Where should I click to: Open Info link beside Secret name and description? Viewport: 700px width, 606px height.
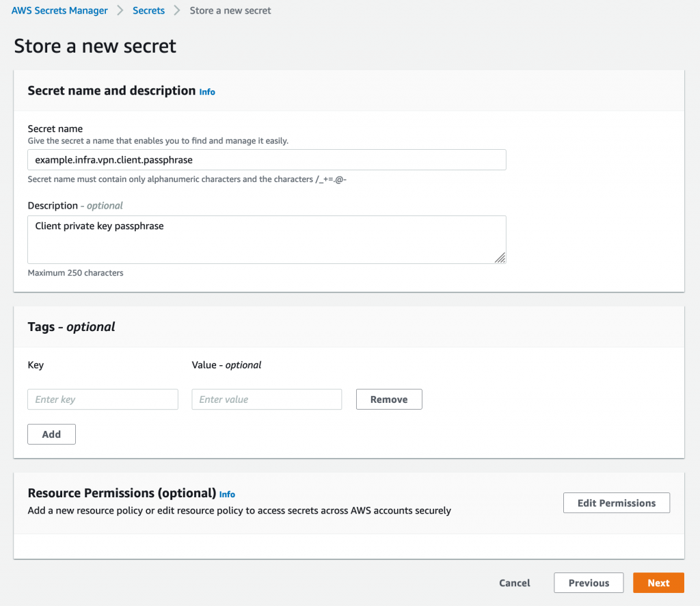click(x=207, y=92)
